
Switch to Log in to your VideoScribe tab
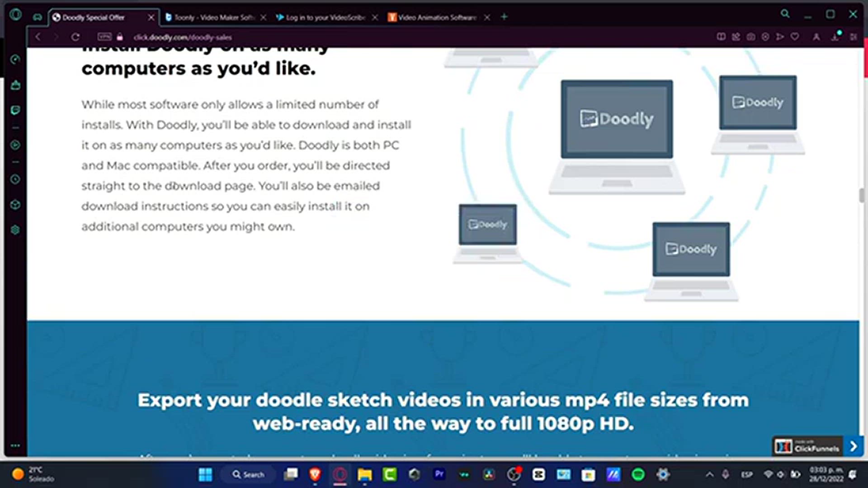tap(325, 17)
